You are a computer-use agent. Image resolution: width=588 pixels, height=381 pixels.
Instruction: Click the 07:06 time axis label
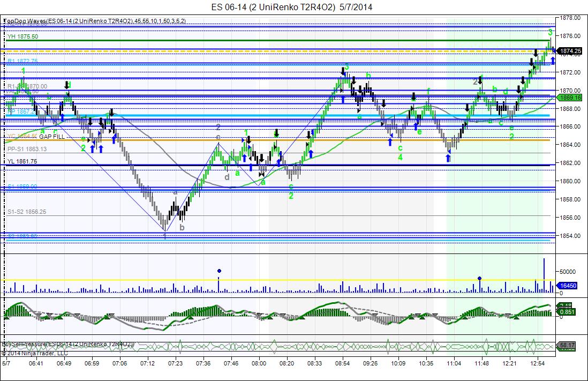click(119, 363)
